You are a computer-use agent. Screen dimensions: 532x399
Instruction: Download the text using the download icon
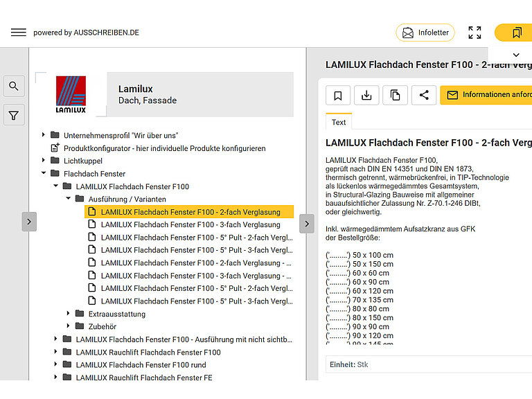pos(366,96)
